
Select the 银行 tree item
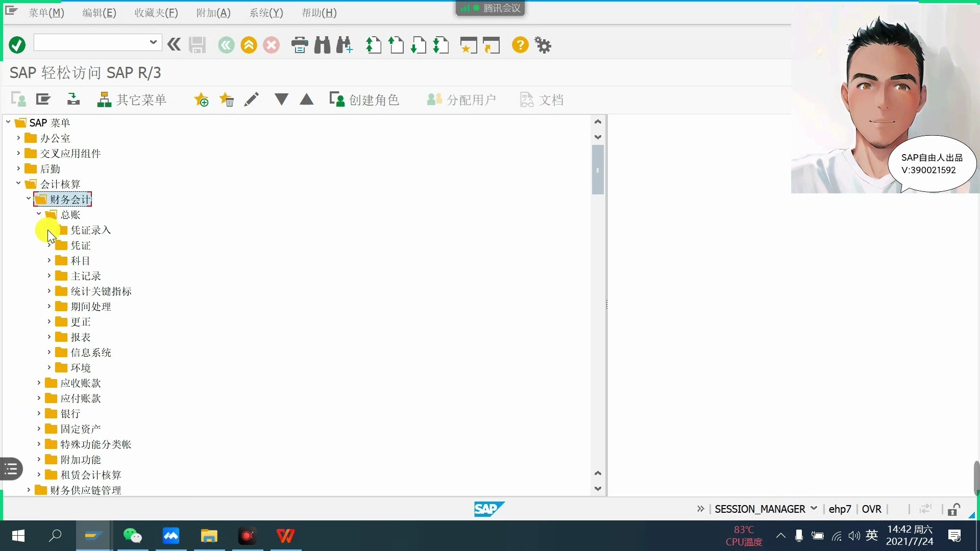(70, 414)
